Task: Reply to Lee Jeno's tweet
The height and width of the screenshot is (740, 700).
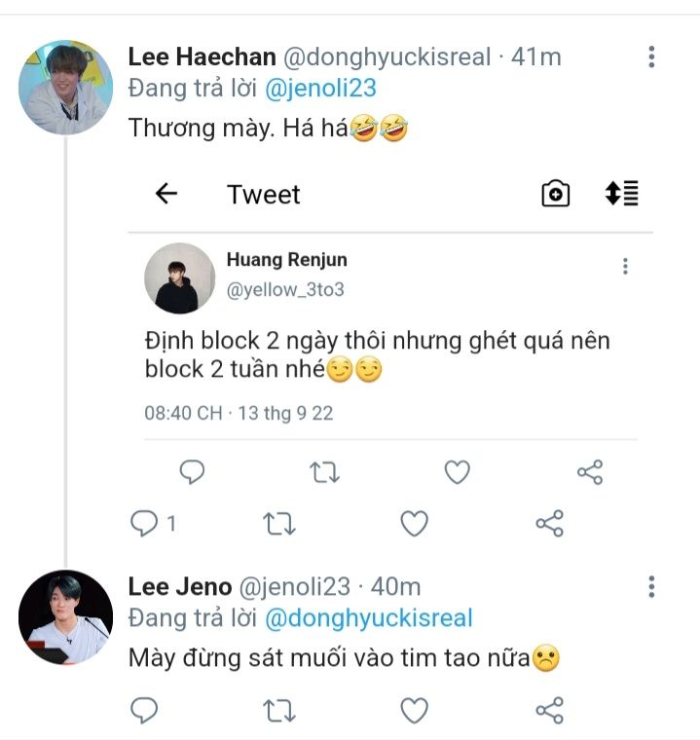Action: 145,710
